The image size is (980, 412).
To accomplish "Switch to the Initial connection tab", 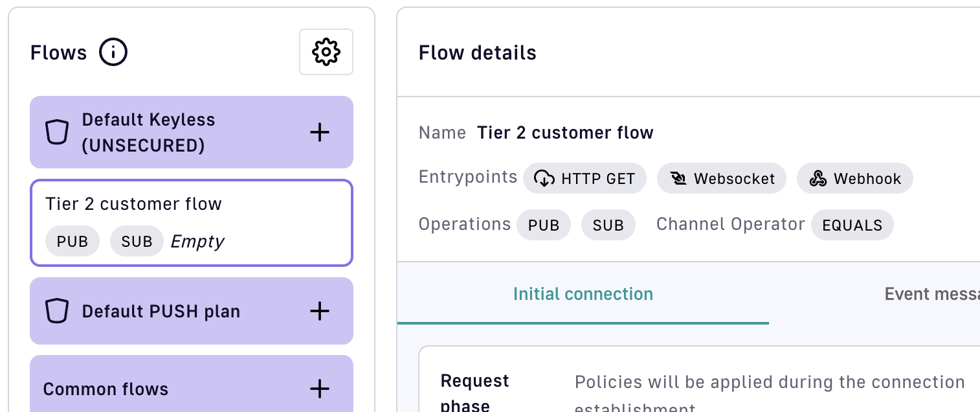I will [x=583, y=294].
